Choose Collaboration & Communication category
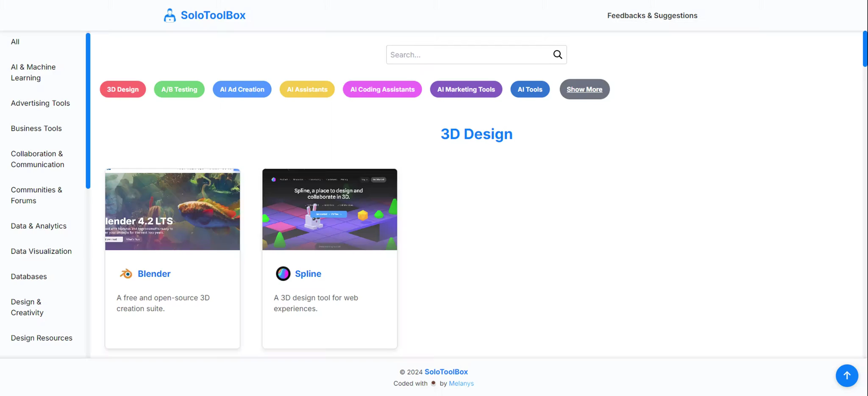This screenshot has width=868, height=396. pyautogui.click(x=38, y=159)
